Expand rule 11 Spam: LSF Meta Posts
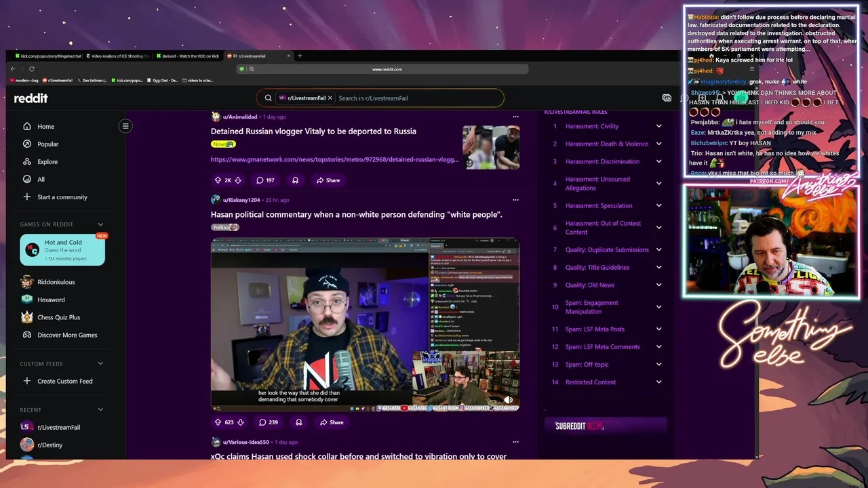This screenshot has height=488, width=868. click(x=658, y=329)
